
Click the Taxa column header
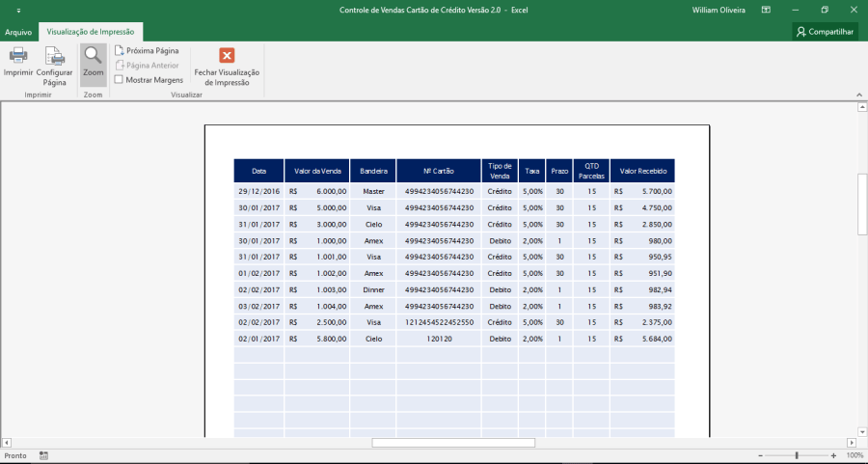point(532,171)
